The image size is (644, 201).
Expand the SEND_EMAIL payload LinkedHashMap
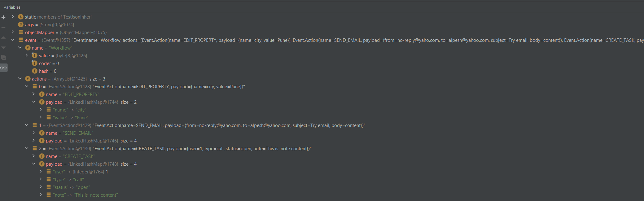tap(34, 140)
